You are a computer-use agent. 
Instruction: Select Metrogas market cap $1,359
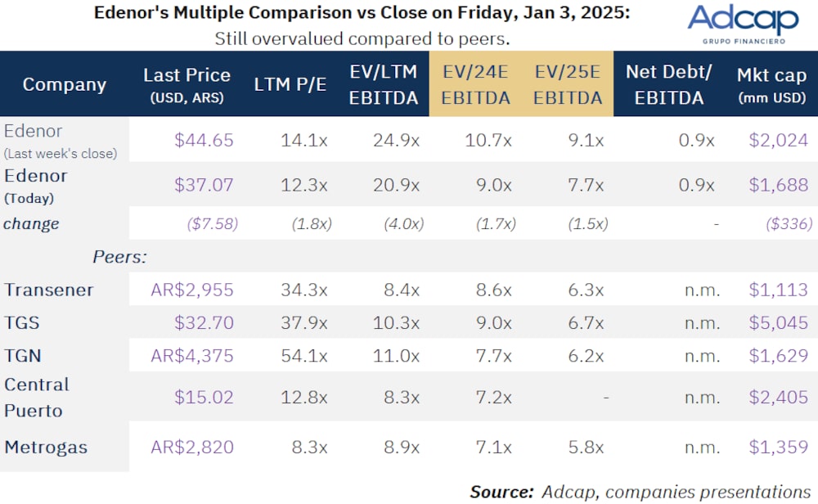pyautogui.click(x=779, y=448)
